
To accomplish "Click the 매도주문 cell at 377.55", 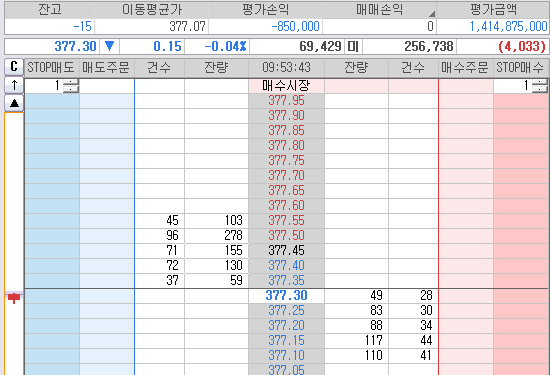I will click(x=107, y=221).
